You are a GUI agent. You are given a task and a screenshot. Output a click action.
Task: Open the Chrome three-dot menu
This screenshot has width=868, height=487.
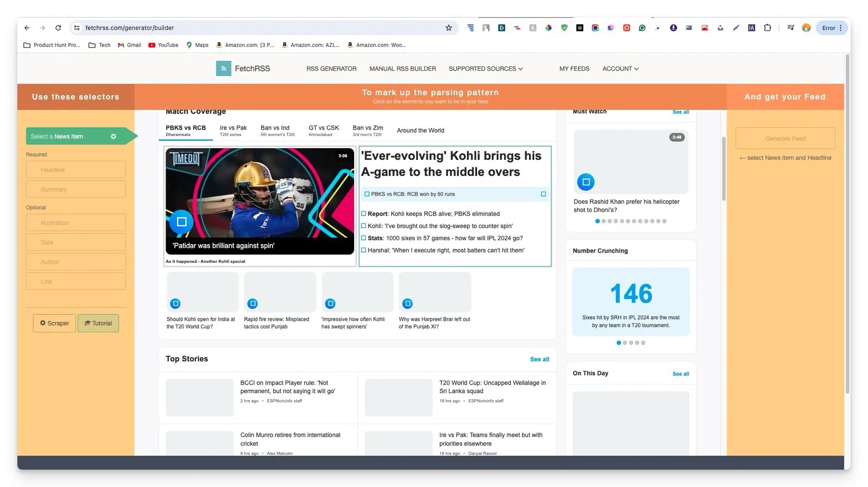click(841, 28)
